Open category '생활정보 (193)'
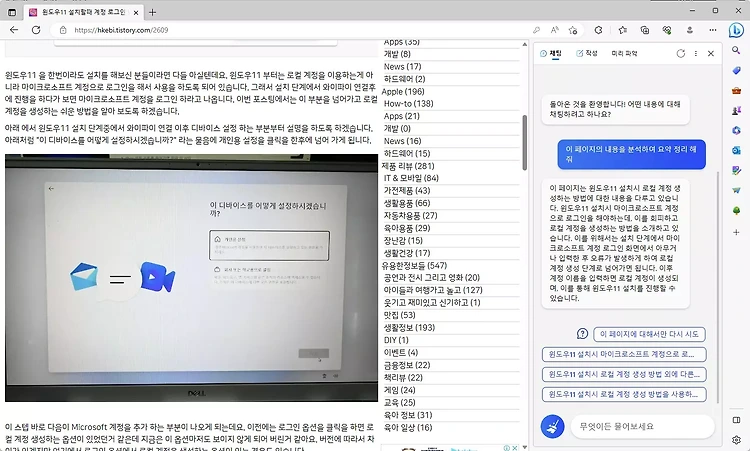 pos(409,328)
